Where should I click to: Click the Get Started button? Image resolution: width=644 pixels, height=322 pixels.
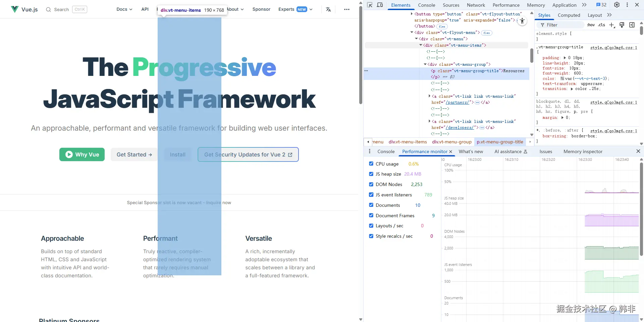click(x=134, y=154)
